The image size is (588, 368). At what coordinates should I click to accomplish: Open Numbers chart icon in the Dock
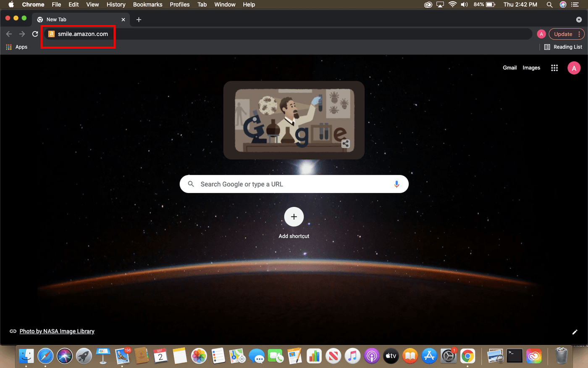[x=314, y=356]
